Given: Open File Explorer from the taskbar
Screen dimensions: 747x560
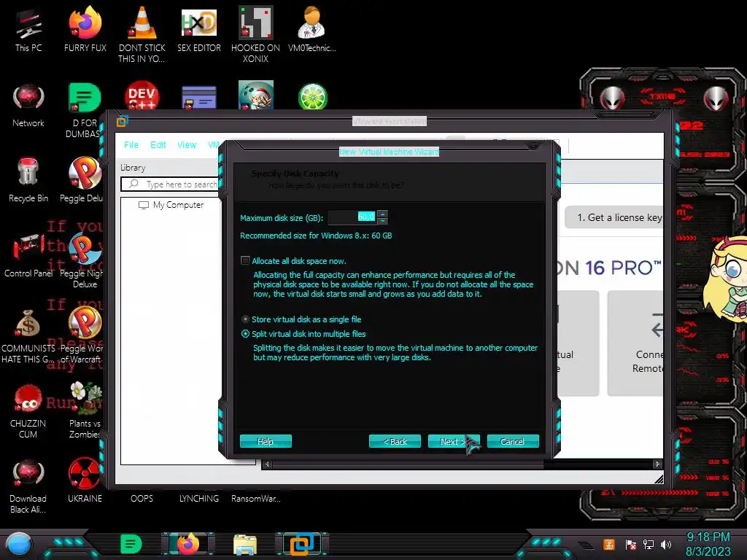Looking at the screenshot, I should click(245, 545).
